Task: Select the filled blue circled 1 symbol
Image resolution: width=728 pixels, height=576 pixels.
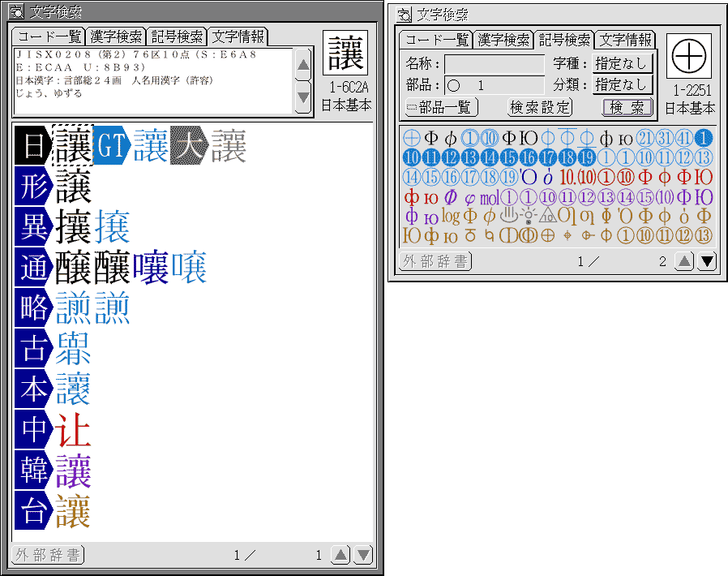Action: (704, 138)
